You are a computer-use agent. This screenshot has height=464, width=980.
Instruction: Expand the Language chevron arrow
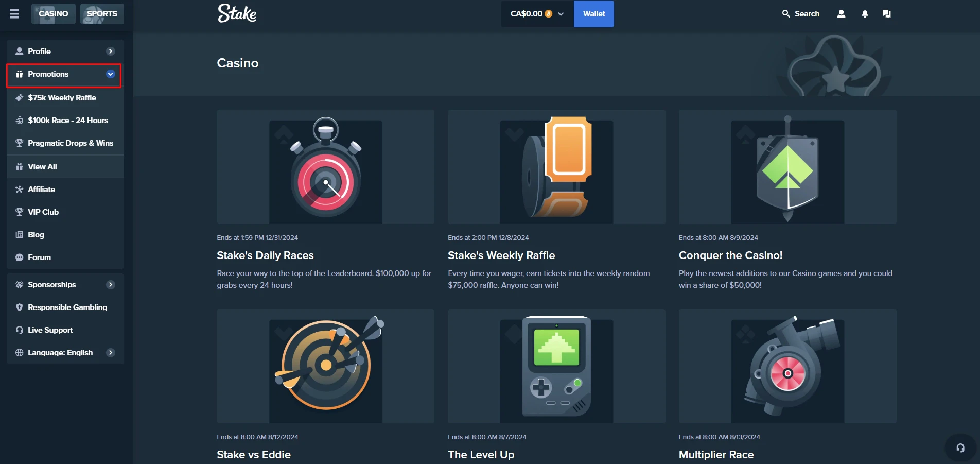(x=110, y=353)
